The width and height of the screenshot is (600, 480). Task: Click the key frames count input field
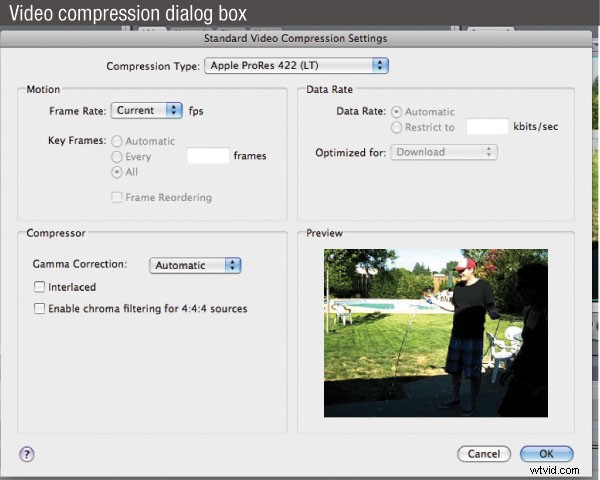click(208, 156)
